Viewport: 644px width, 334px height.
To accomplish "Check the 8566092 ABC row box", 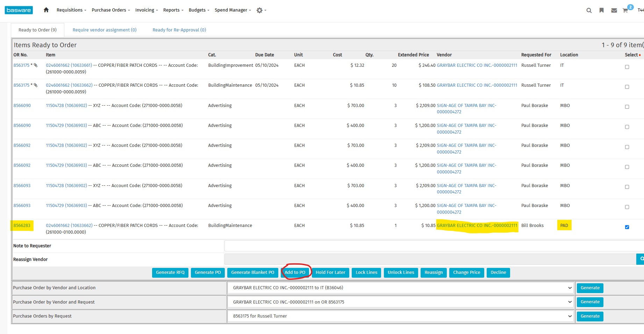I will tap(627, 167).
